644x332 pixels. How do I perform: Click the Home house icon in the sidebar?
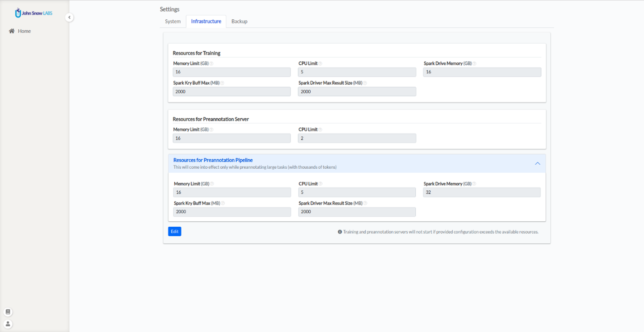tap(12, 31)
